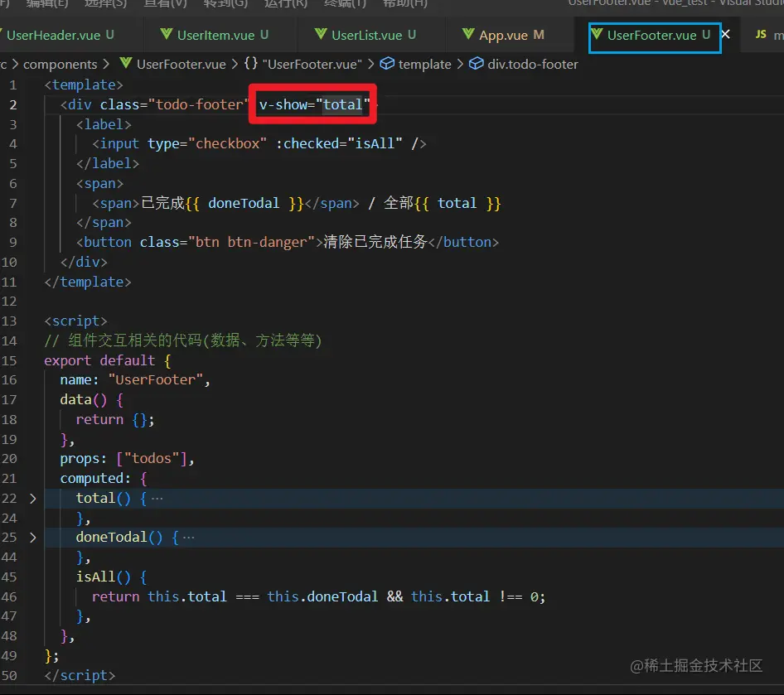Click the doneTodal interpolation on line 7

pyautogui.click(x=244, y=203)
